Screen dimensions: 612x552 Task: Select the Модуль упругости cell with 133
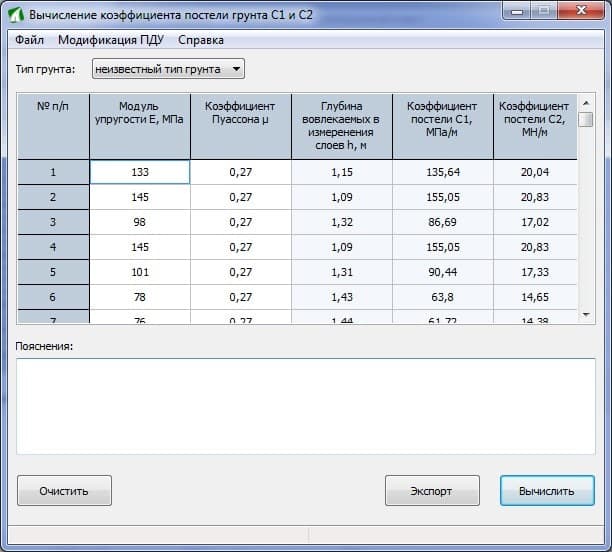tap(140, 172)
